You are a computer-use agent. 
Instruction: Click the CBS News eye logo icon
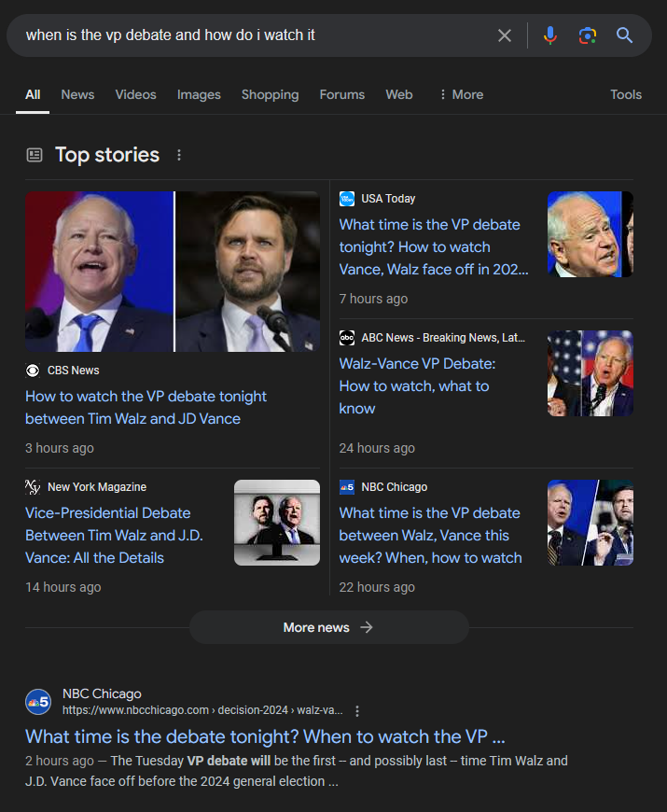33,371
